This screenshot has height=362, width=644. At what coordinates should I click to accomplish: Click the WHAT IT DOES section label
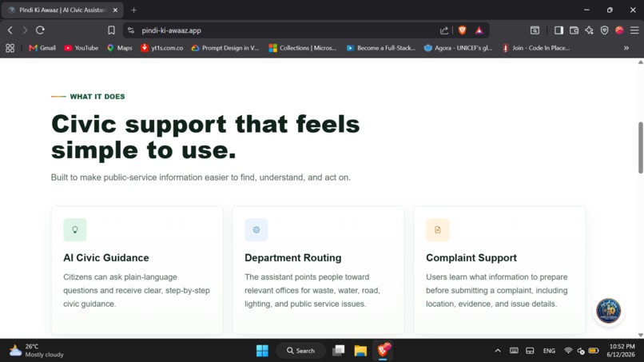(97, 97)
